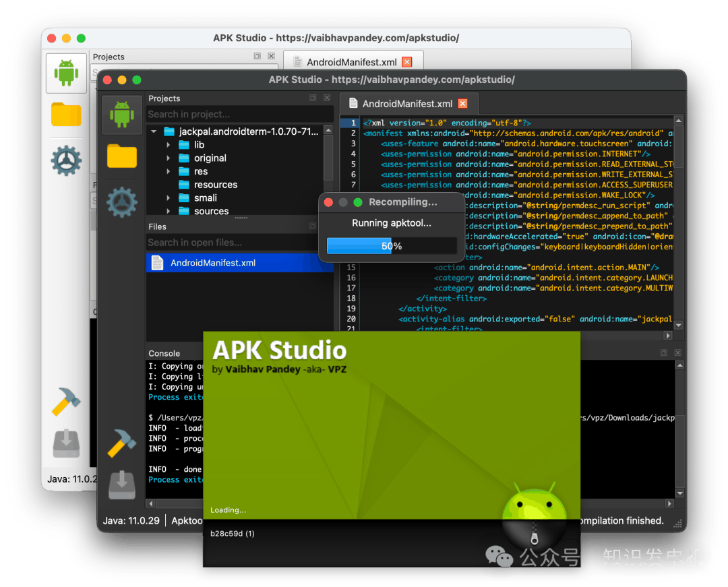Screen dimensions: 728x587
Task: Click the yellow folder icon in the dark window sidebar
Action: click(x=122, y=156)
